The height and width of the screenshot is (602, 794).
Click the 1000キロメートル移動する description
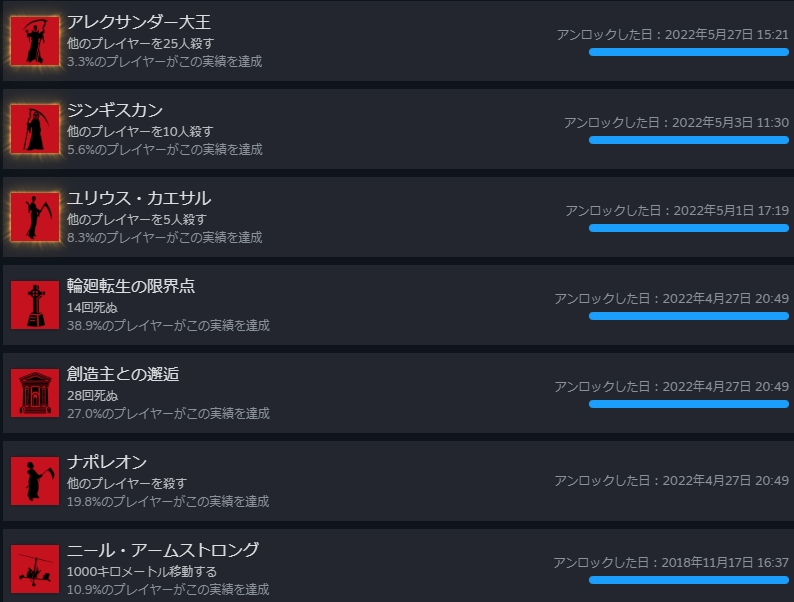pyautogui.click(x=142, y=572)
